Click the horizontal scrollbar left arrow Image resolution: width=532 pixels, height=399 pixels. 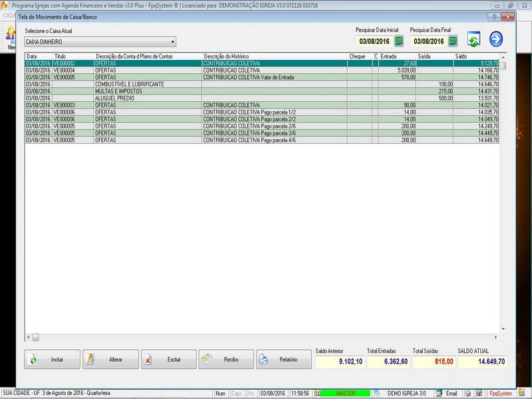28,337
